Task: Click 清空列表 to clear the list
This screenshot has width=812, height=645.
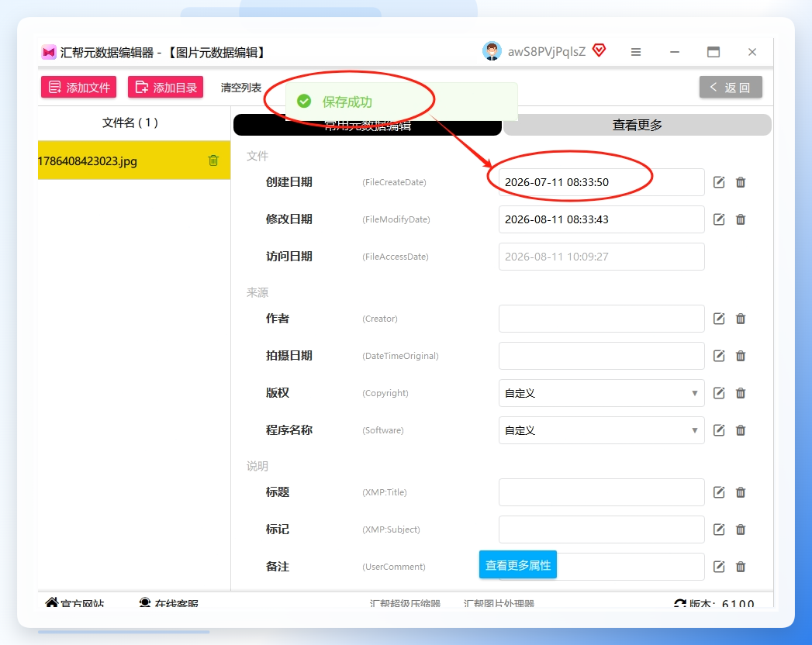Action: [241, 88]
